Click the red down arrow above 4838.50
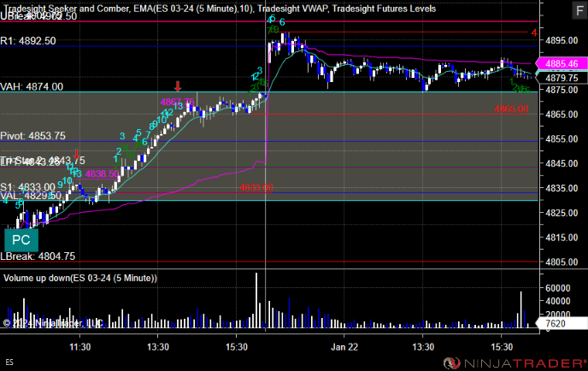 coord(77,154)
